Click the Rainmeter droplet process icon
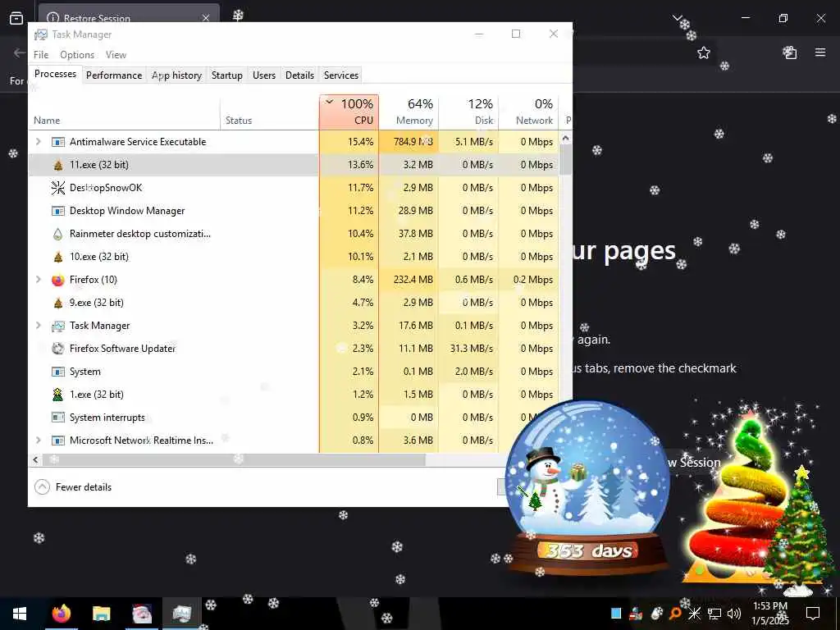Screen dimensions: 840x630 coord(58,234)
